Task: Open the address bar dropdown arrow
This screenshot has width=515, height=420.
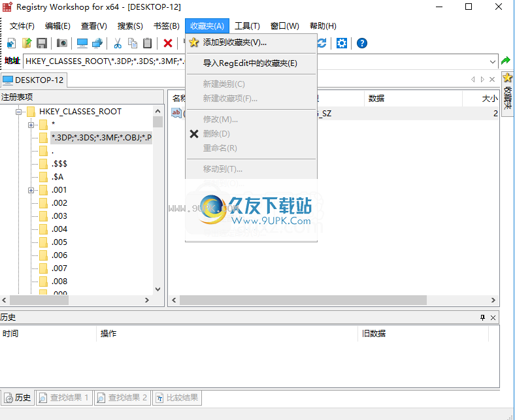Action: 492,61
